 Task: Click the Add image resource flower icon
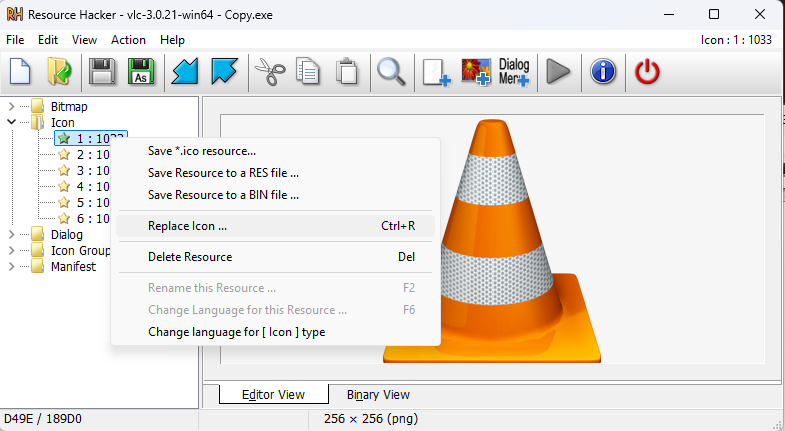click(475, 72)
